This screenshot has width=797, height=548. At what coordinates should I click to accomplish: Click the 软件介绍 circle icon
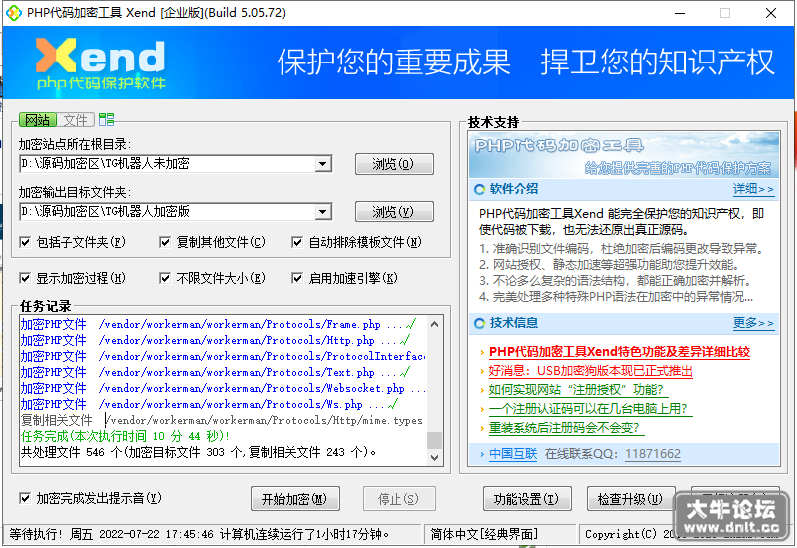click(x=479, y=190)
